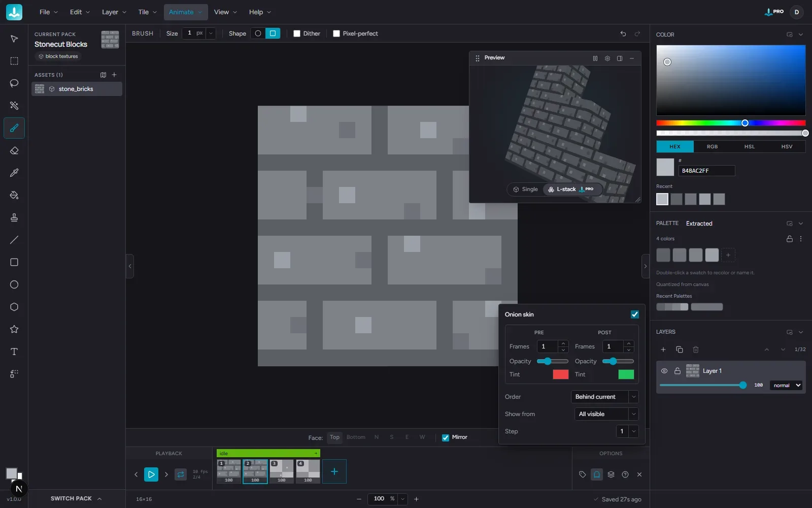The width and height of the screenshot is (812, 508).
Task: Add new layer with plus icon
Action: coord(663,350)
